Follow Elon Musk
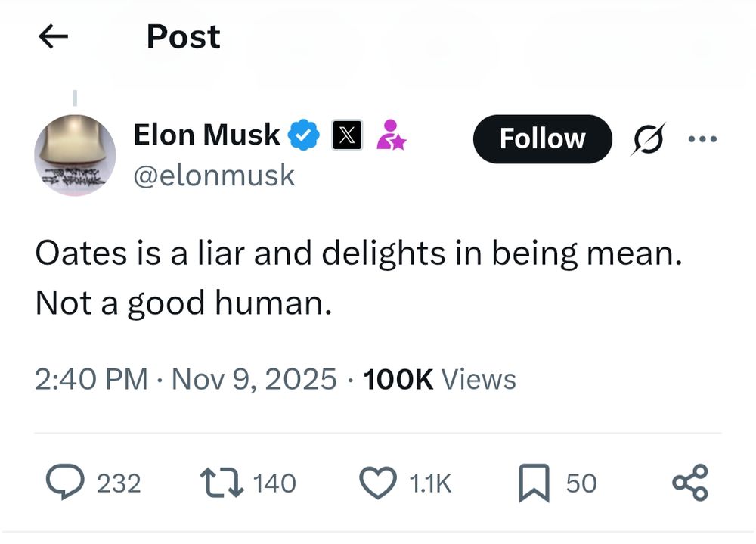The image size is (756, 544). point(542,138)
